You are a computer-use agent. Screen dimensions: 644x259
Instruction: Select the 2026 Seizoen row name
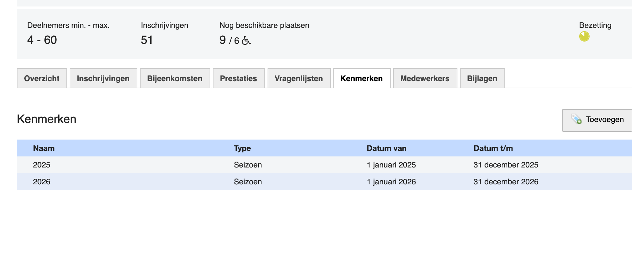pos(42,182)
